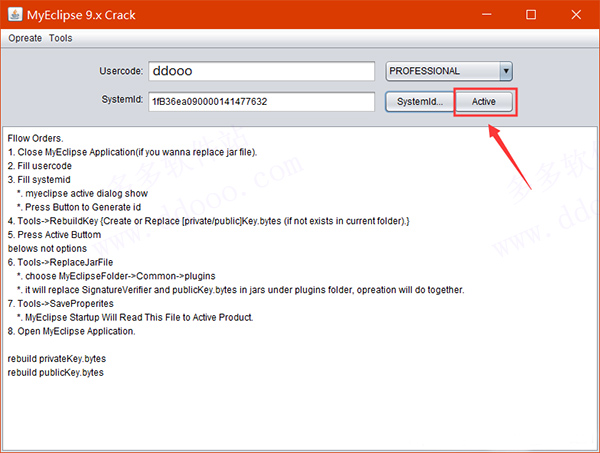Focus the Usercode input field

(261, 71)
